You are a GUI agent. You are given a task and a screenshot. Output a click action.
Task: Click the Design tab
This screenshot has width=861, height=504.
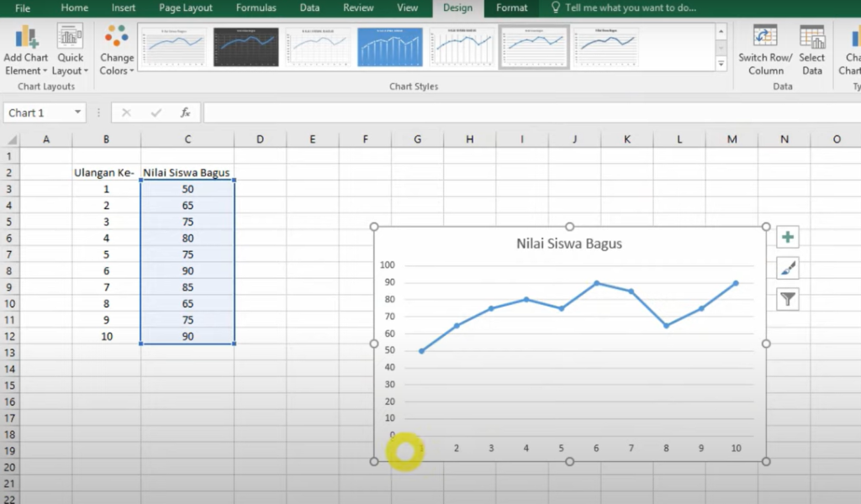tap(457, 8)
